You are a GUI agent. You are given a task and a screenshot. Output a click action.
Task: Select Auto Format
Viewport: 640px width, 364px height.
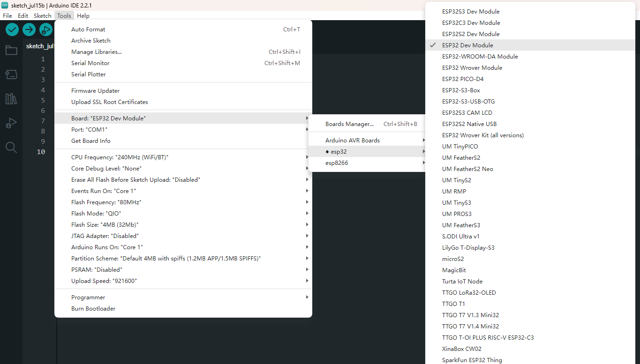click(x=183, y=30)
